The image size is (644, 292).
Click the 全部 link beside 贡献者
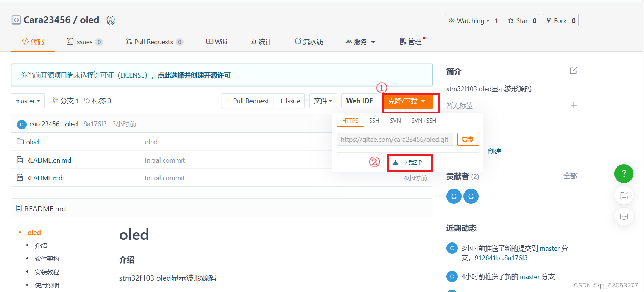click(570, 176)
